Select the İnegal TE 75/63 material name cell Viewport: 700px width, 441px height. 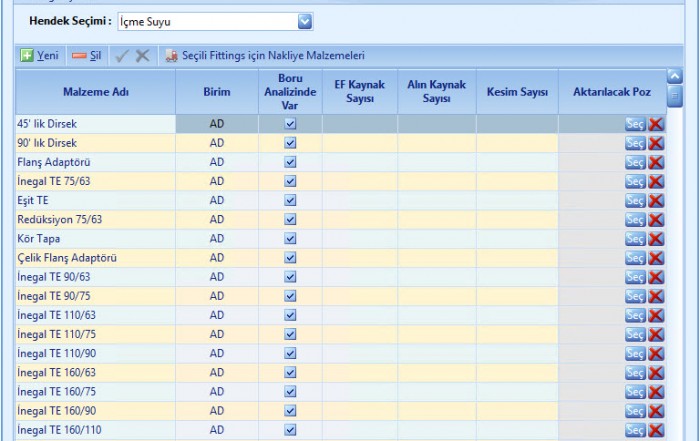pos(95,181)
